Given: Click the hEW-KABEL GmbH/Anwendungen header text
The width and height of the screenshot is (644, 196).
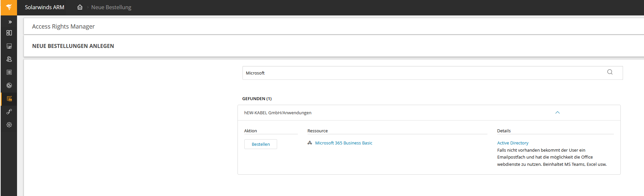Looking at the screenshot, I should pyautogui.click(x=278, y=113).
